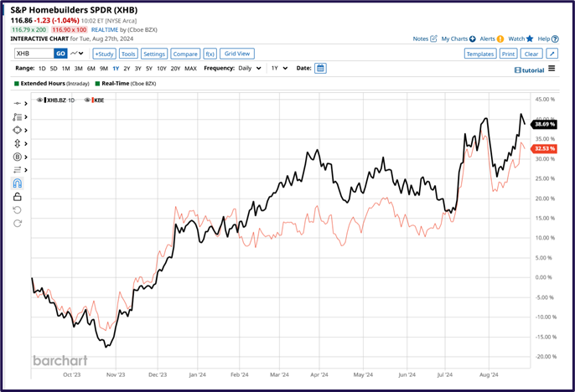Select the crosshair line drawing tool
The image size is (575, 392).
click(18, 104)
